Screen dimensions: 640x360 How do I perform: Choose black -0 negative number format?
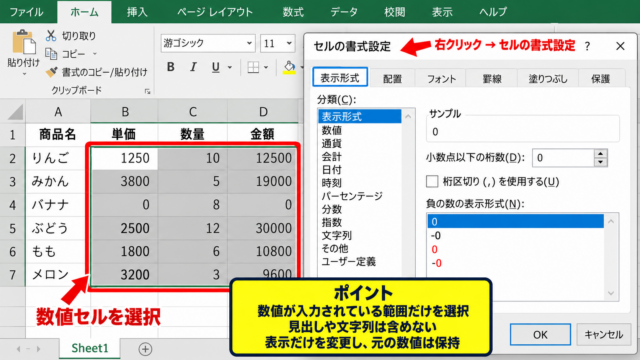pyautogui.click(x=436, y=236)
